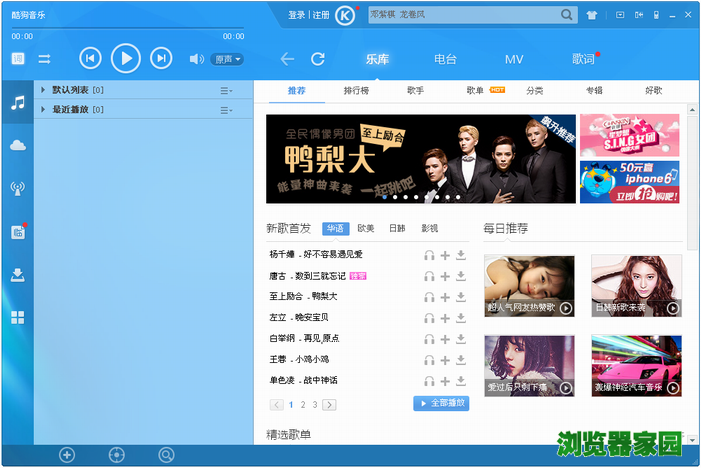701x468 pixels.
Task: Open the radio broadcast sidebar icon
Action: pos(17,189)
